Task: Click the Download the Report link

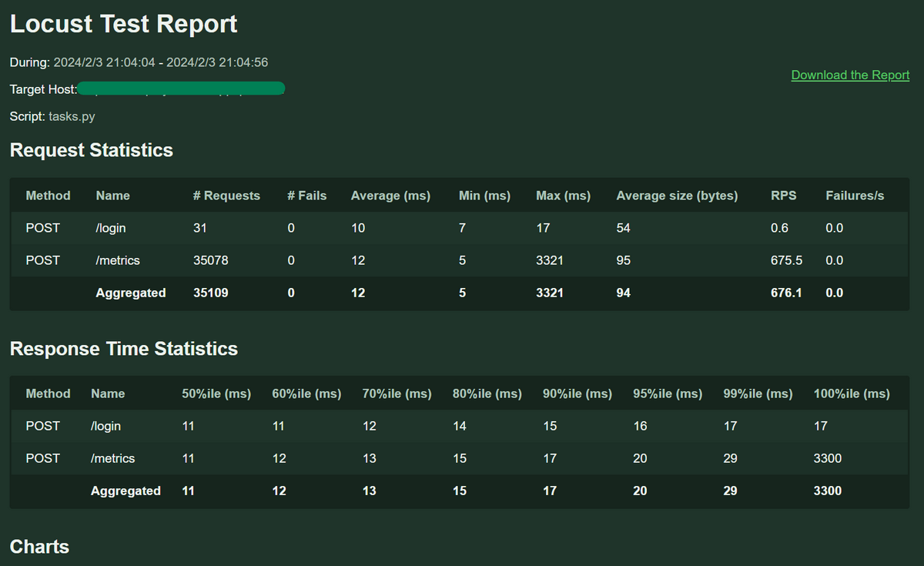Action: (850, 75)
